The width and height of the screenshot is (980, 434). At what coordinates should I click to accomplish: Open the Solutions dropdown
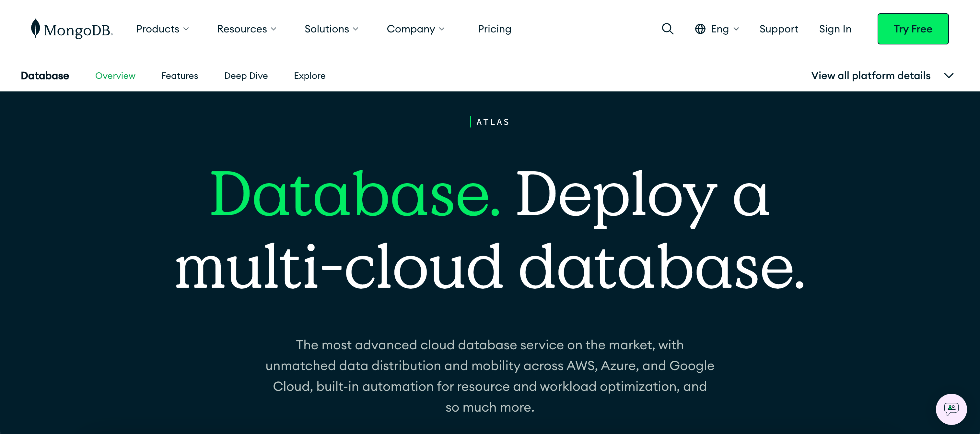331,29
